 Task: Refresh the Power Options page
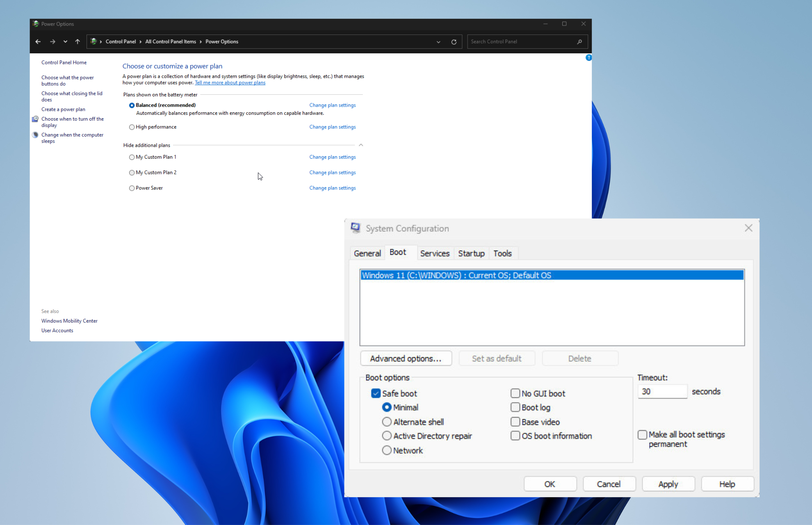[x=454, y=42]
